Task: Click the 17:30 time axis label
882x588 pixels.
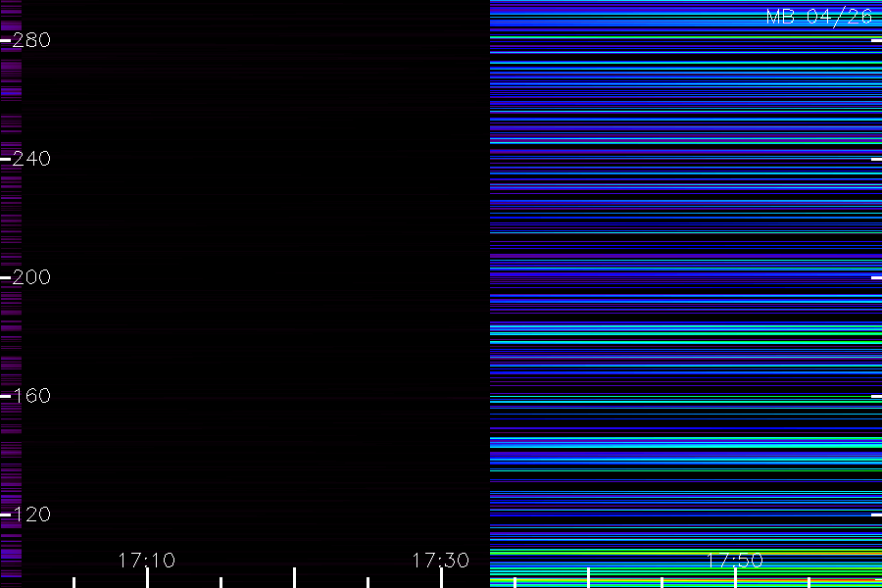Action: (440, 561)
